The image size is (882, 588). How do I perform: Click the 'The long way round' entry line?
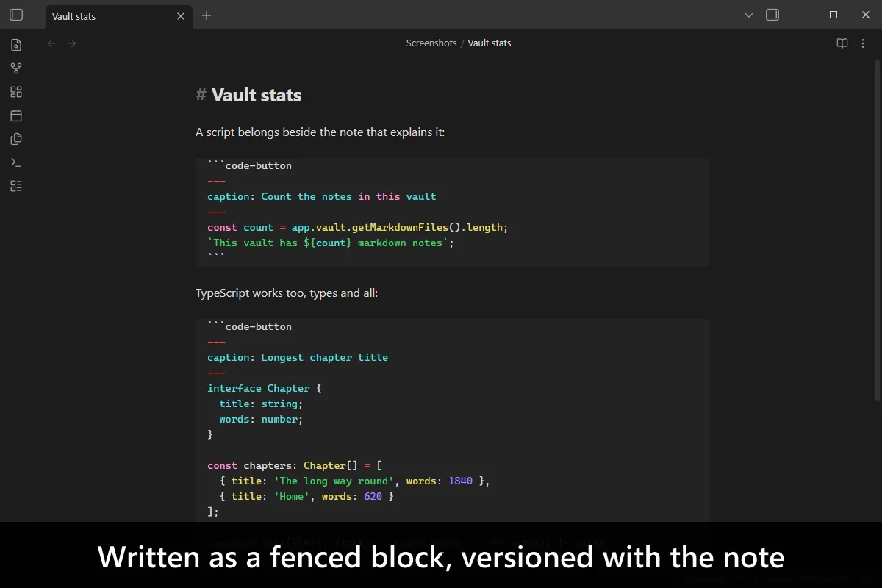tap(354, 481)
